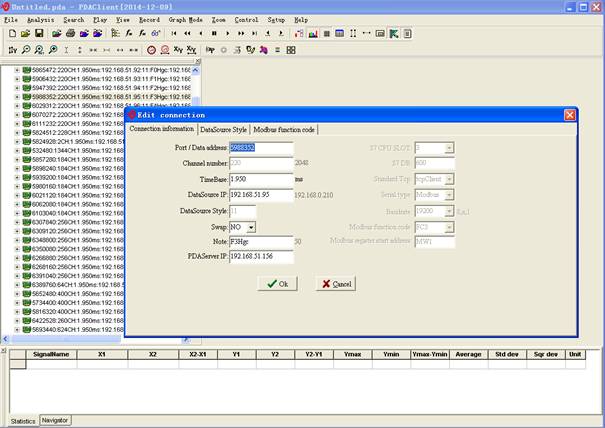The width and height of the screenshot is (605, 428).
Task: Open the Graph Mode menu
Action: (x=186, y=19)
